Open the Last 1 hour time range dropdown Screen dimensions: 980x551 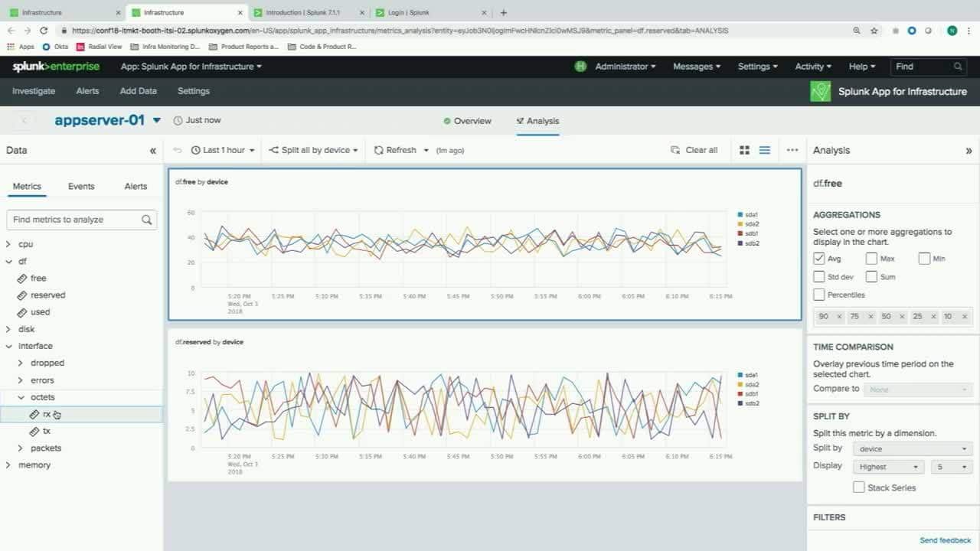click(x=223, y=150)
